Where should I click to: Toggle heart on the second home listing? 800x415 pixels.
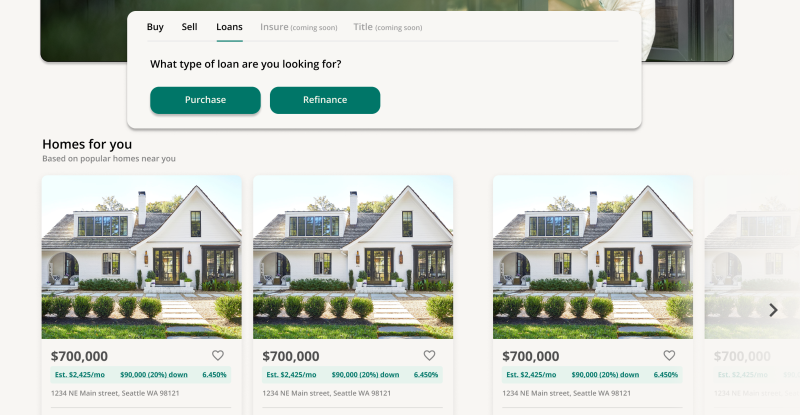pyautogui.click(x=430, y=355)
